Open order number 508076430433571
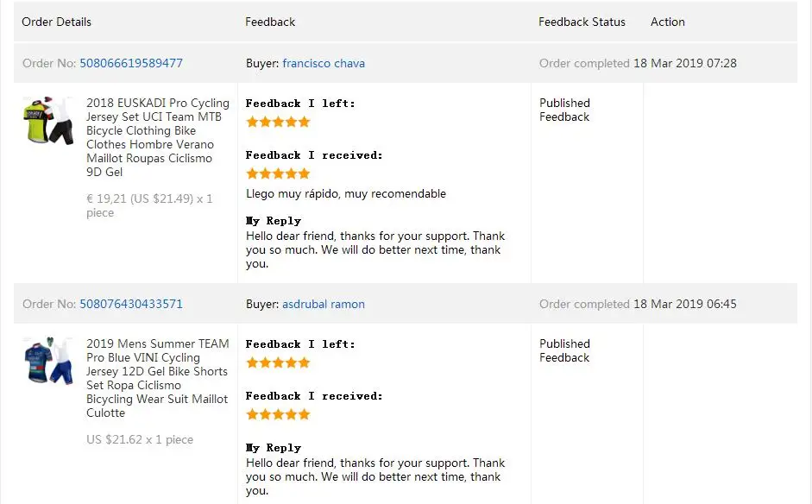Viewport: 812px width, 504px height. (131, 304)
